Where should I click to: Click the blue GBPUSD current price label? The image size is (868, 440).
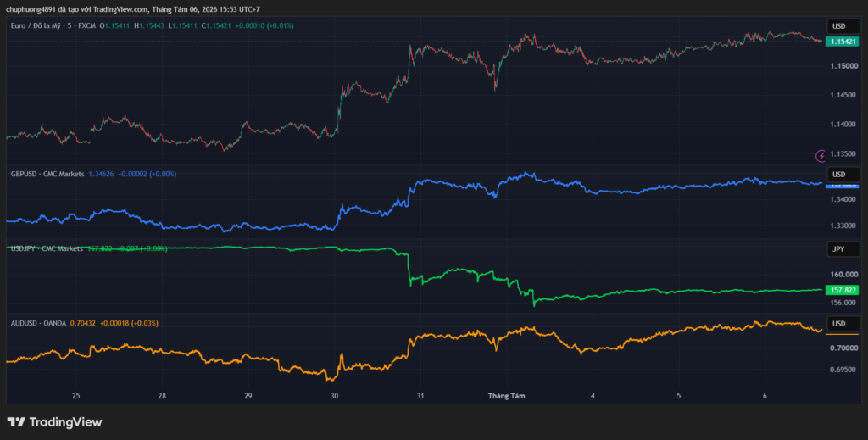tap(842, 186)
